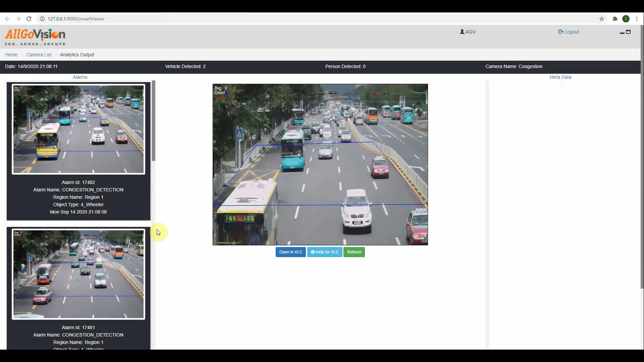Screen dimensions: 644x362
Task: Open Camera List breadcrumb
Action: [x=39, y=55]
